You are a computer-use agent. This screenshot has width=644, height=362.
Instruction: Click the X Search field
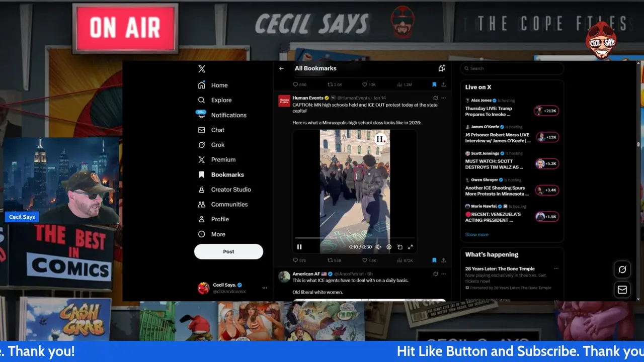(512, 68)
